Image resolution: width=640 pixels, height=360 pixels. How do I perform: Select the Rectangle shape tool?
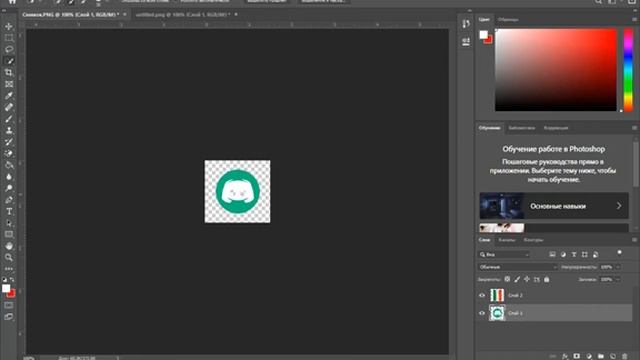(x=9, y=234)
